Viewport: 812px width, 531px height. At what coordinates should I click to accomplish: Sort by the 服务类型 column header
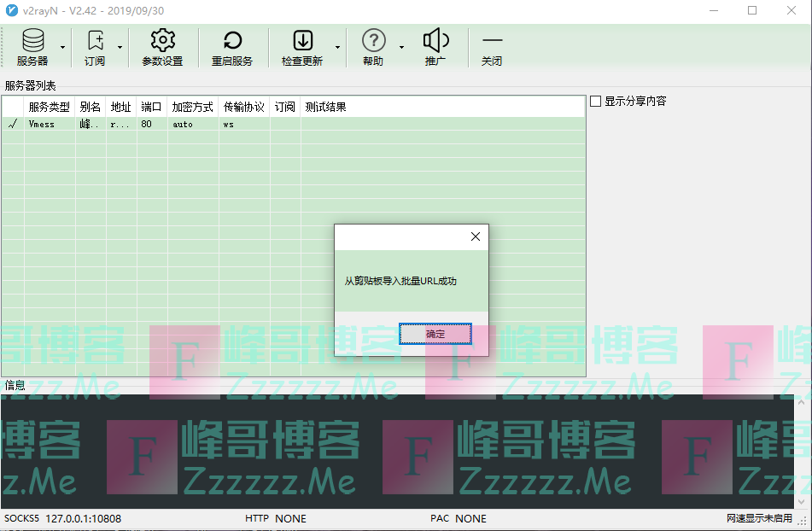tap(50, 107)
